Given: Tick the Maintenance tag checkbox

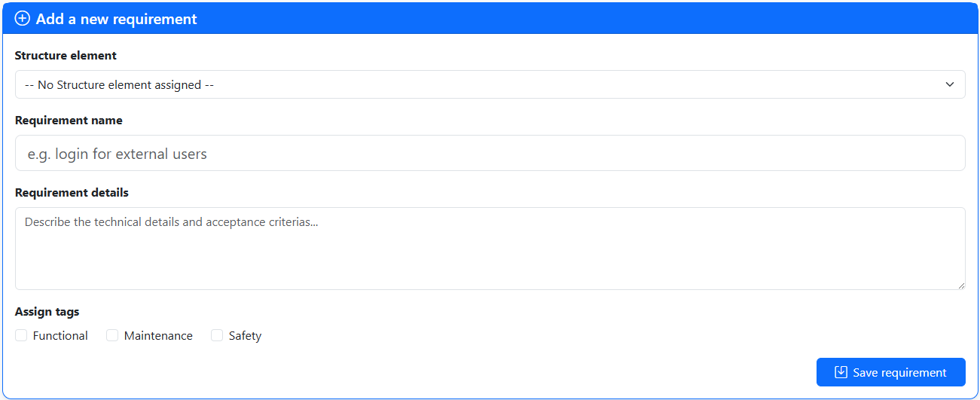Looking at the screenshot, I should click(112, 335).
